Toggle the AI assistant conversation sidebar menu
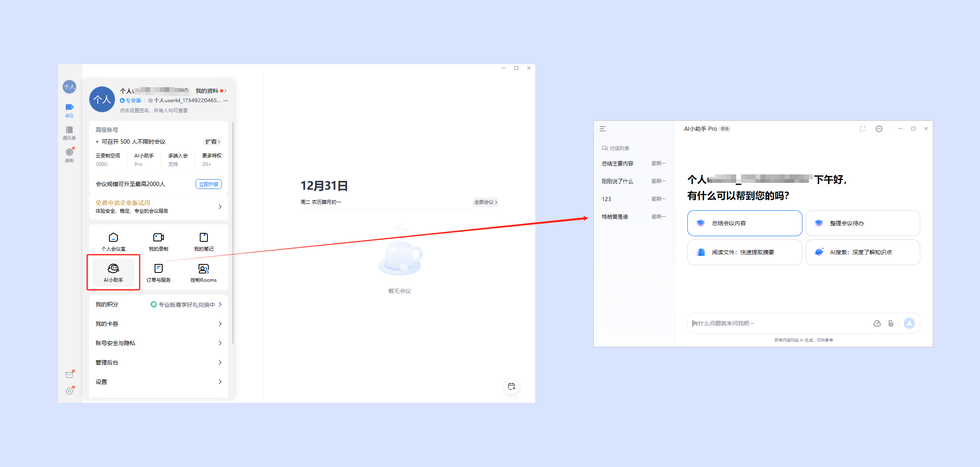The width and height of the screenshot is (980, 467). coord(603,129)
